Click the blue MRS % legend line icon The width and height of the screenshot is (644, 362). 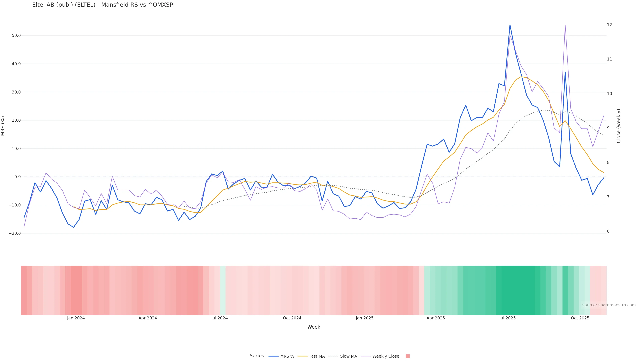(x=274, y=356)
